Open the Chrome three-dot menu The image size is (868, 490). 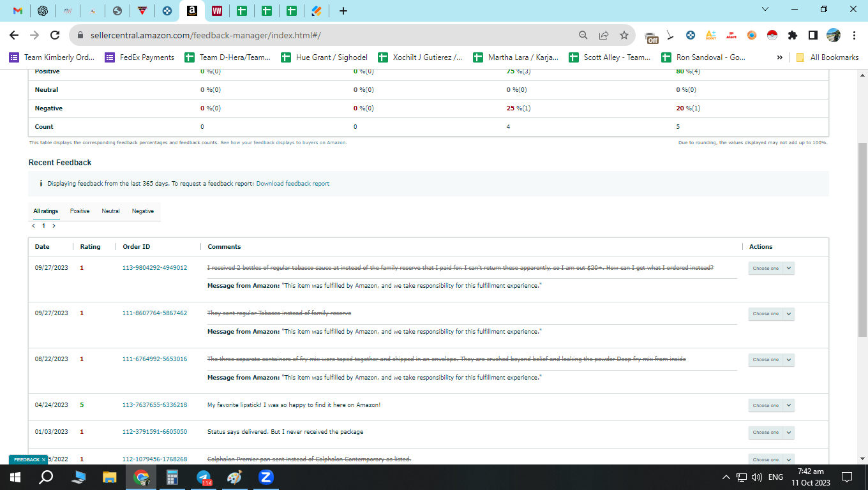click(x=854, y=35)
